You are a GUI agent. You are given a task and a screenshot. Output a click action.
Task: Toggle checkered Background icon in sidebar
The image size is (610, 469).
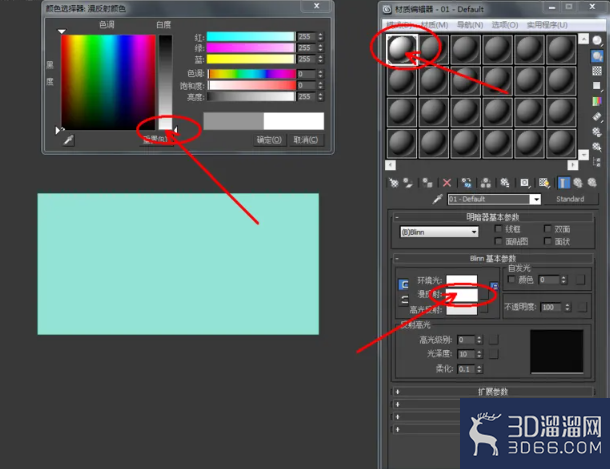pyautogui.click(x=597, y=71)
